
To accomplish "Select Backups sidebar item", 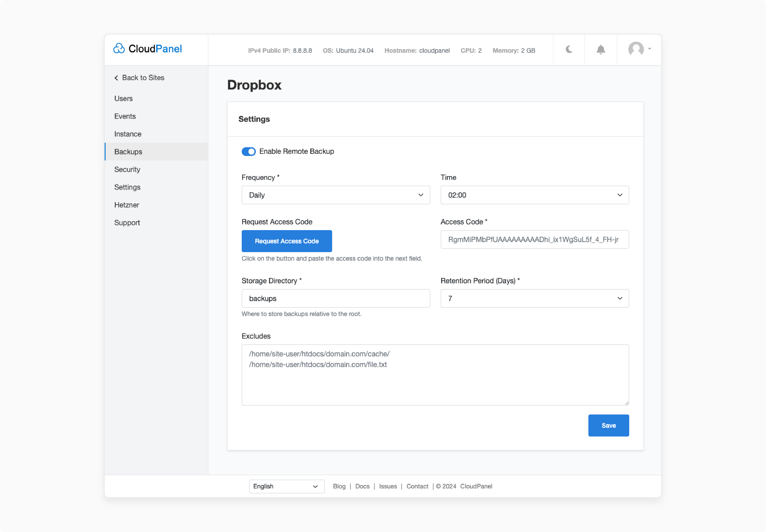I will click(156, 152).
